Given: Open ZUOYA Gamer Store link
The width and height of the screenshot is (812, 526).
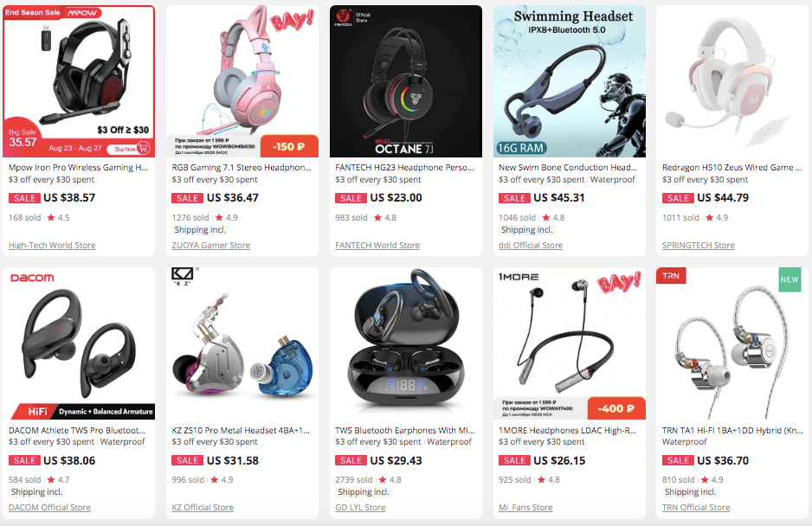Looking at the screenshot, I should (210, 246).
